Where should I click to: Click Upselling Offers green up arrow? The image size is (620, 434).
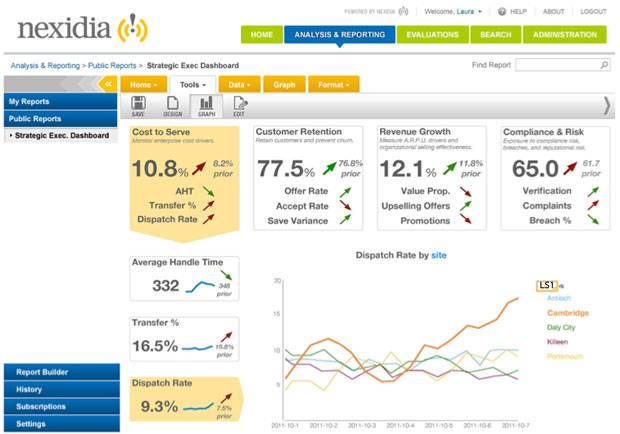(465, 206)
